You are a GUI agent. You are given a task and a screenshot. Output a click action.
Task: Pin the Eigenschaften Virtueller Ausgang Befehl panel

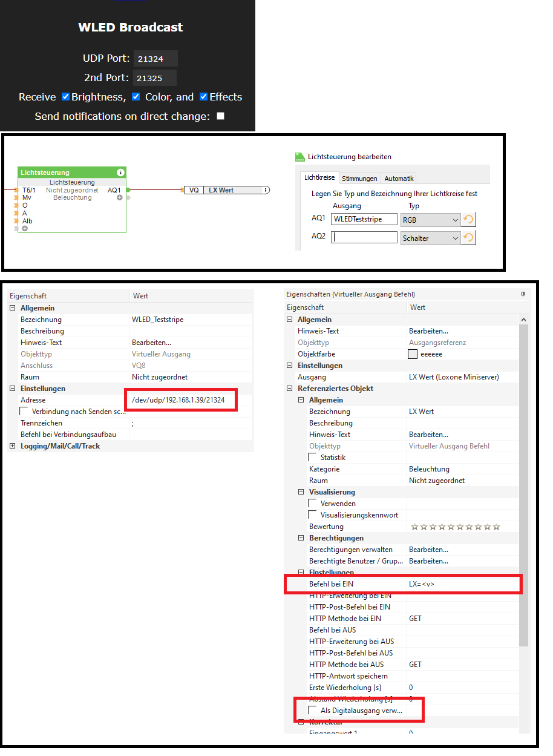(523, 294)
